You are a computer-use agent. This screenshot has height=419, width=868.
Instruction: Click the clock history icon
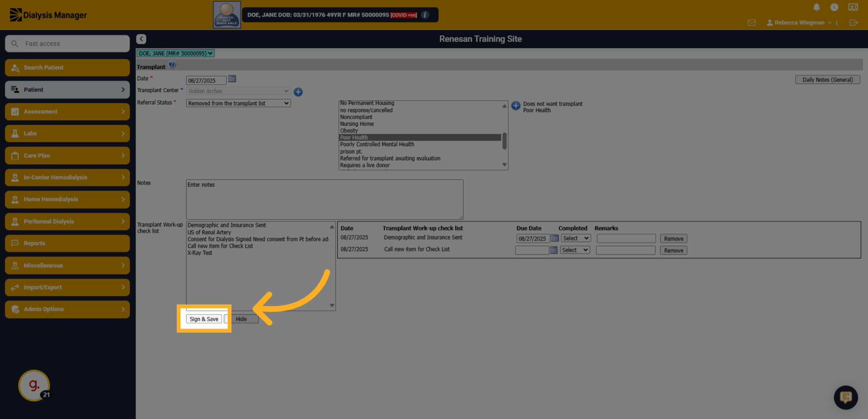[834, 7]
